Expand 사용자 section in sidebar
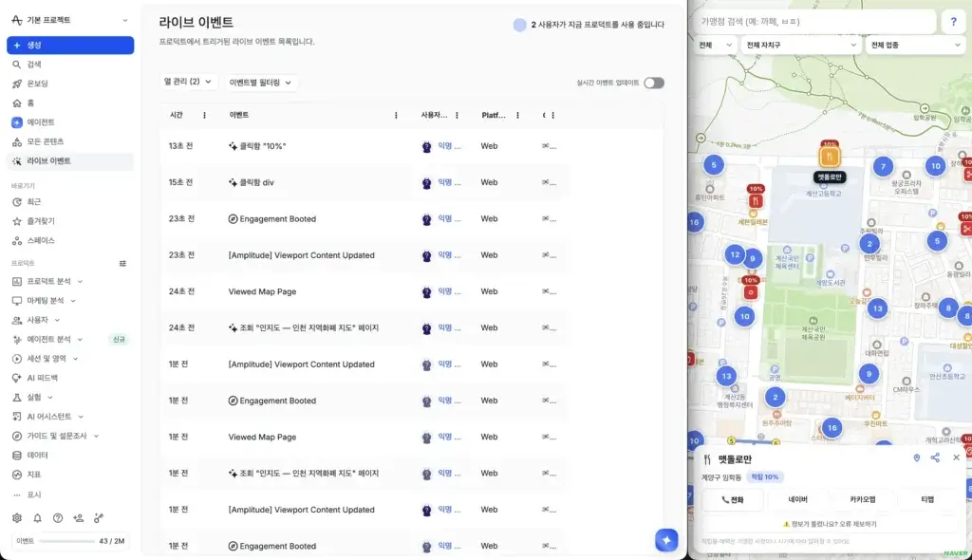This screenshot has width=972, height=560. (37, 320)
